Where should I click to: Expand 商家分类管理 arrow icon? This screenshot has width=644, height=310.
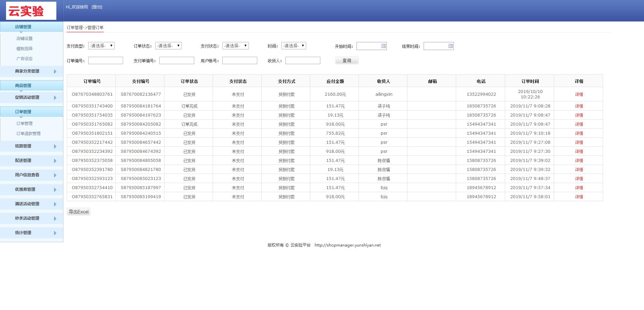[x=55, y=72]
